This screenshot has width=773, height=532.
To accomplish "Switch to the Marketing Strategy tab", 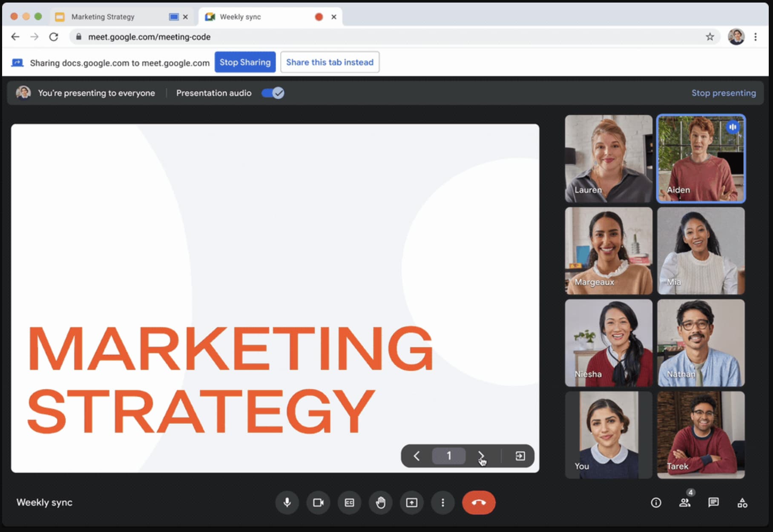I will click(103, 17).
